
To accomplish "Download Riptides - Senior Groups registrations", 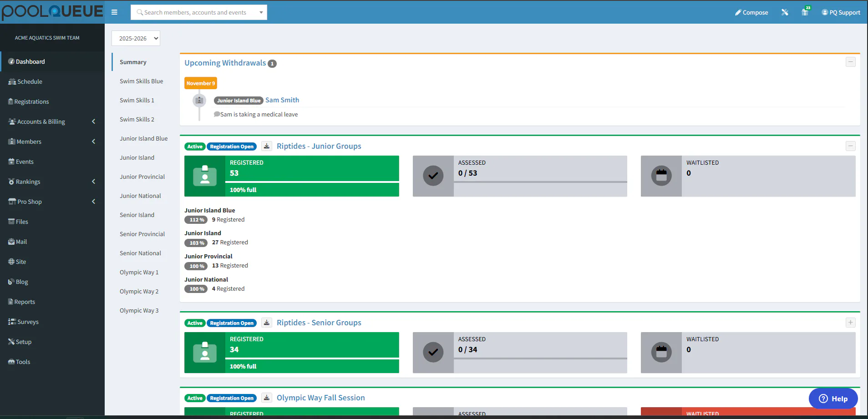I will click(x=267, y=323).
